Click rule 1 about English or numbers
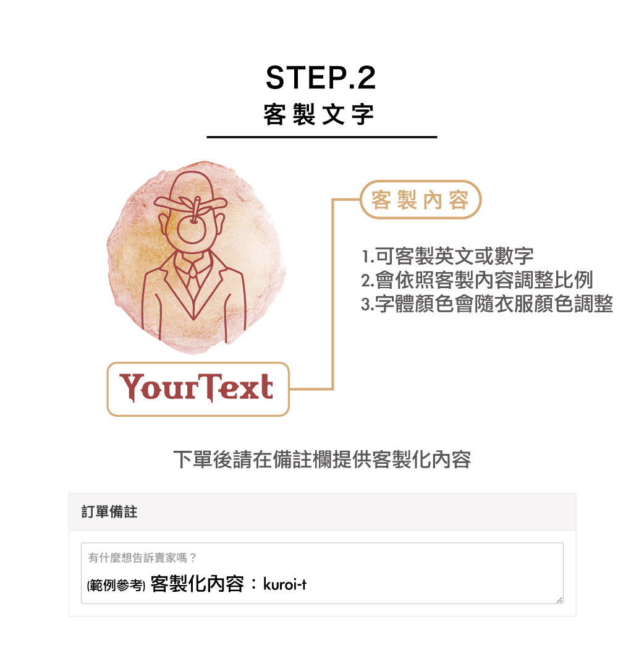This screenshot has width=644, height=645. (447, 256)
